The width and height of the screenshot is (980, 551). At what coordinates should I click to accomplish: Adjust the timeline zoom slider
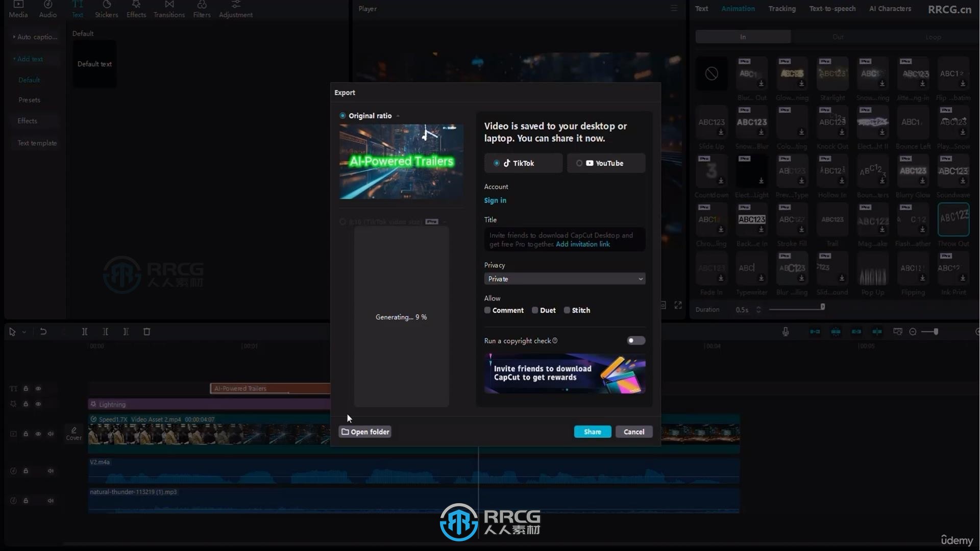pyautogui.click(x=936, y=332)
